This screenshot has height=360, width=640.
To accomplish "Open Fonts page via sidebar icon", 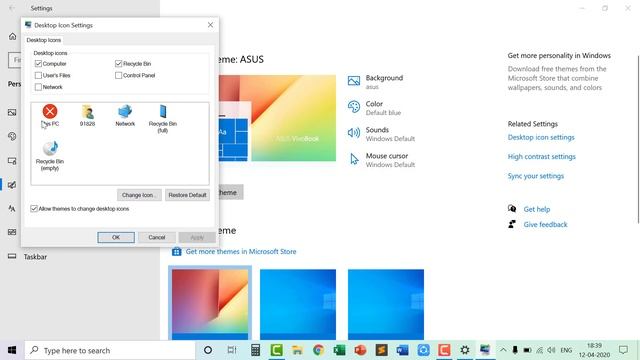I will coord(12,209).
